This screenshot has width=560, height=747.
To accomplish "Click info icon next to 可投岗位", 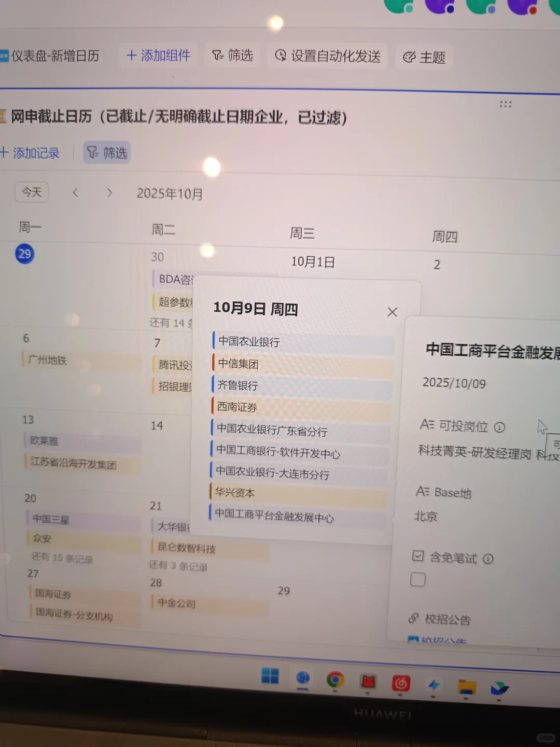I will point(499,427).
